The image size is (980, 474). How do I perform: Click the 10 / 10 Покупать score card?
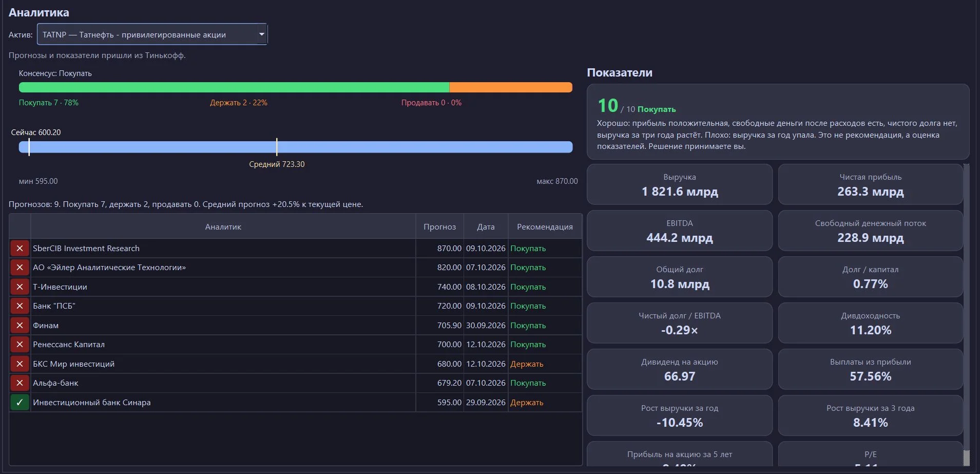(778, 122)
